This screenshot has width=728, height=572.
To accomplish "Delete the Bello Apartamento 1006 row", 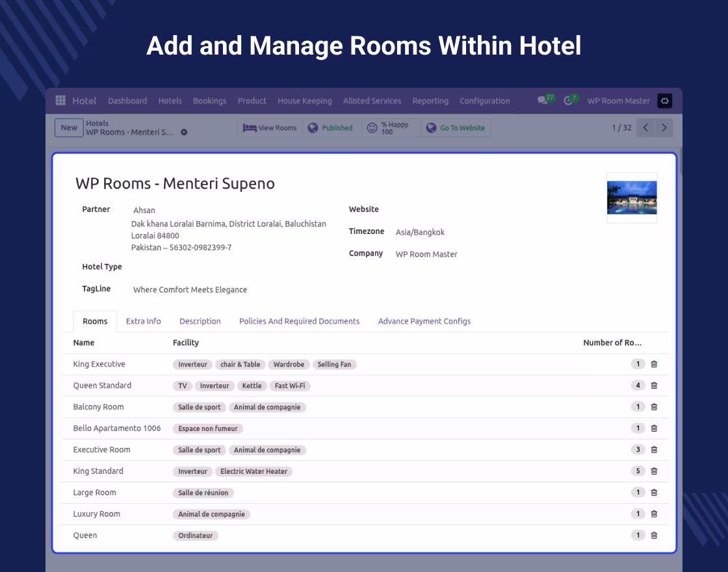I will (654, 428).
